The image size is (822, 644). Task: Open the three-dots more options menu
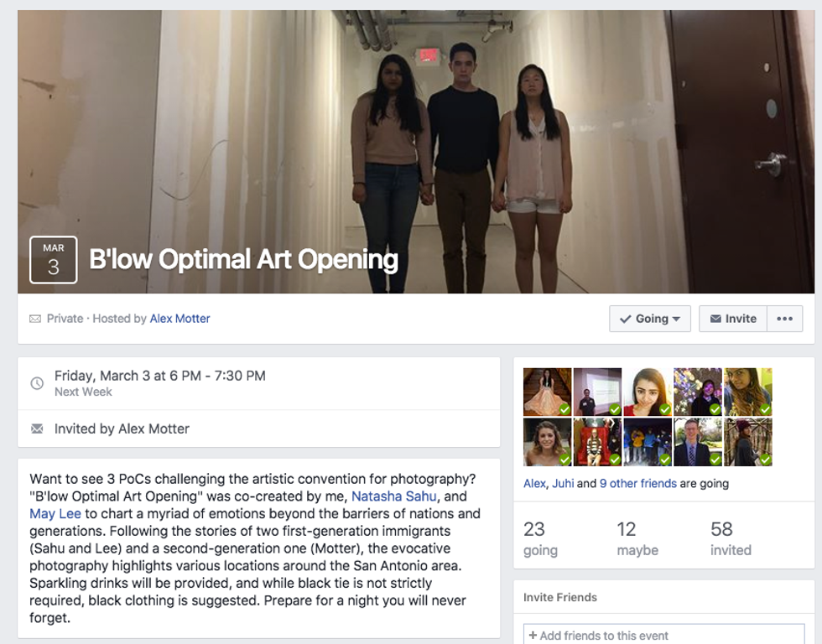(785, 319)
